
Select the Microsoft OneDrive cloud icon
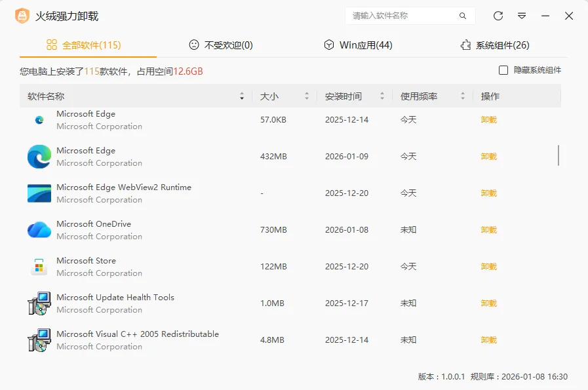(39, 230)
